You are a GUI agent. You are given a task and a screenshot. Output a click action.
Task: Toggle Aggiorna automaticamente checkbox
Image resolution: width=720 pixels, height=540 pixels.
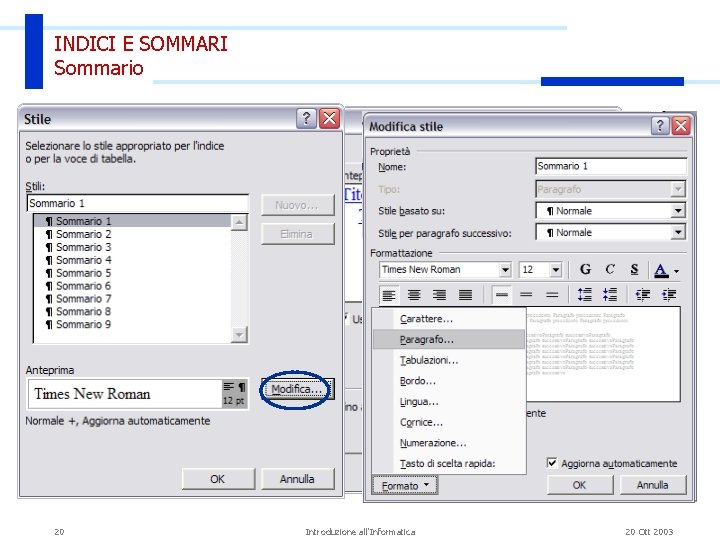pos(552,462)
